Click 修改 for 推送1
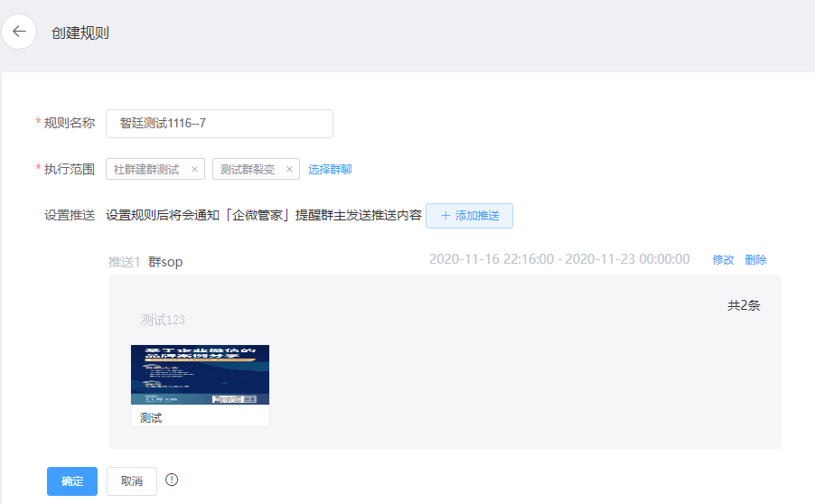 pyautogui.click(x=723, y=260)
